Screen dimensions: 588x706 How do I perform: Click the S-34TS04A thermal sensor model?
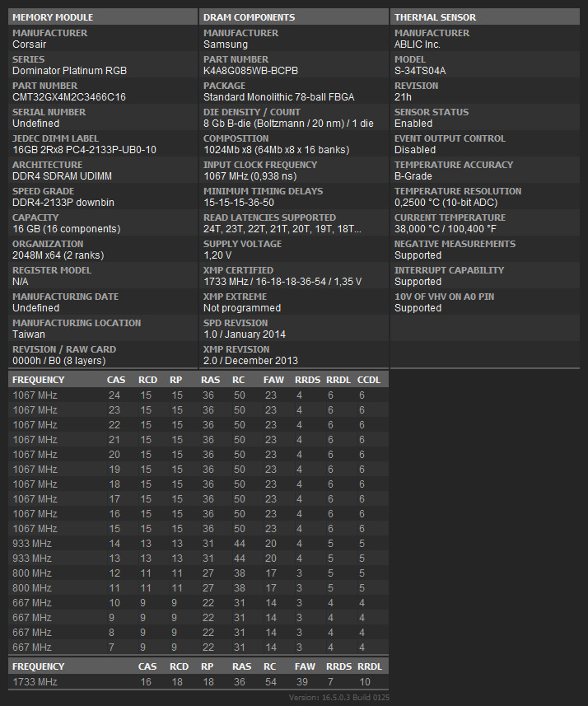click(420, 71)
